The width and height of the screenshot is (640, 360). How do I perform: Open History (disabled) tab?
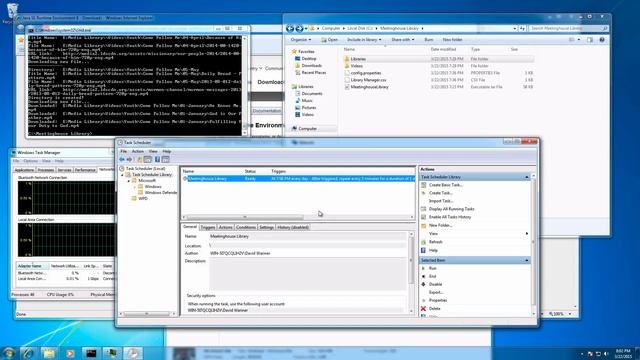293,227
